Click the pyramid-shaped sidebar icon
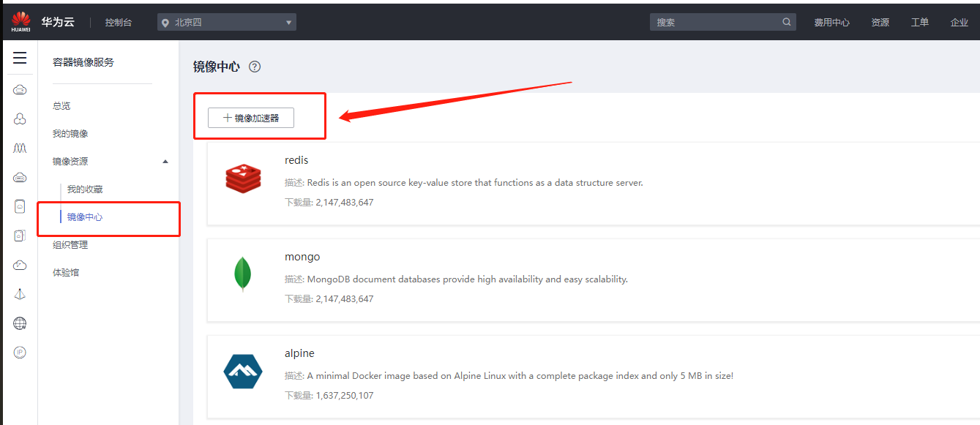 click(x=20, y=294)
